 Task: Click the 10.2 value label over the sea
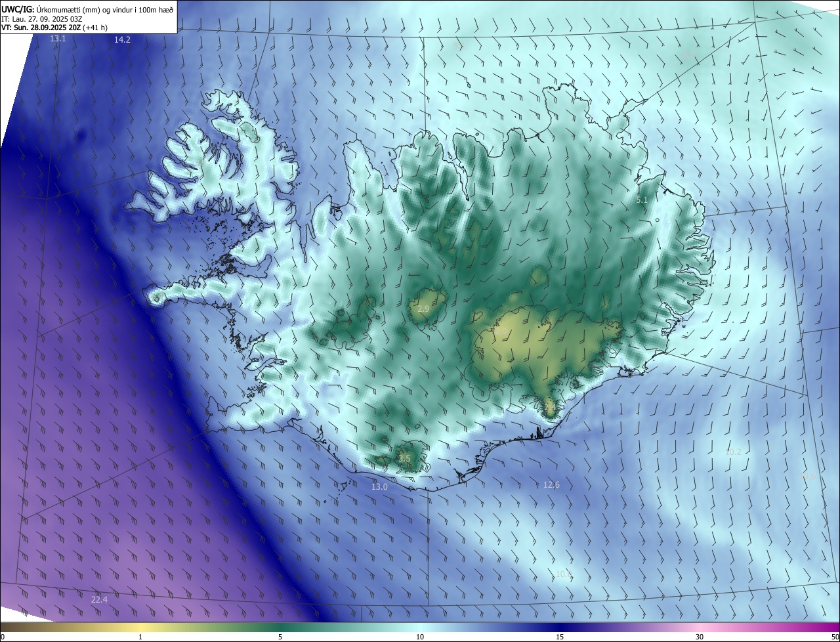(733, 452)
